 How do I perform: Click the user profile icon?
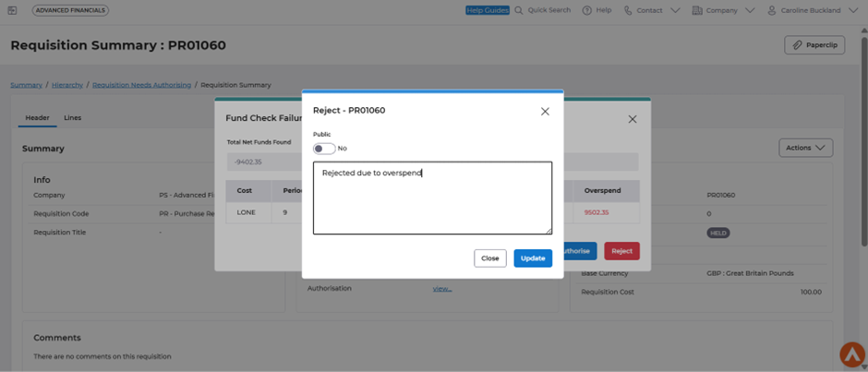772,10
